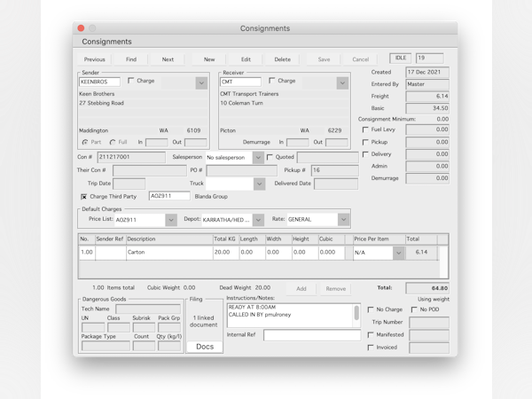The width and height of the screenshot is (532, 399).
Task: Expand the Depot dropdown
Action: [x=258, y=220]
